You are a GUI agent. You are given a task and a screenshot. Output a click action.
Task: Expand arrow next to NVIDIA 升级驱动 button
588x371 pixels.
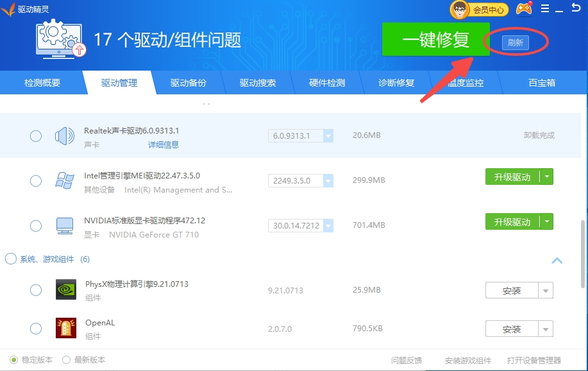pyautogui.click(x=546, y=221)
